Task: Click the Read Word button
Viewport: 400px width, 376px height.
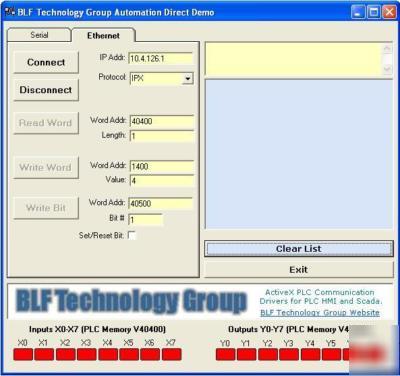Action: click(x=46, y=123)
